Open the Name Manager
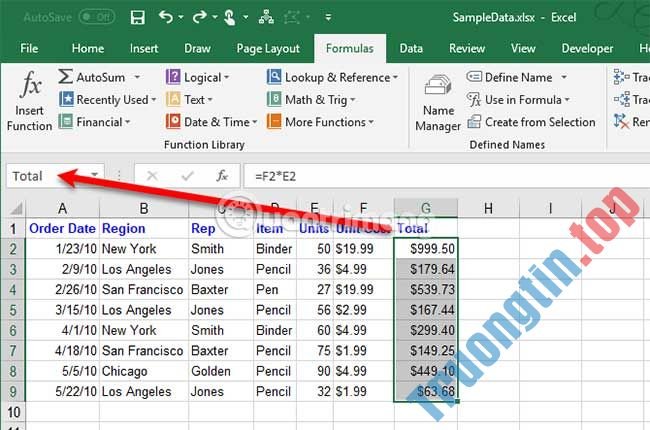 click(438, 103)
